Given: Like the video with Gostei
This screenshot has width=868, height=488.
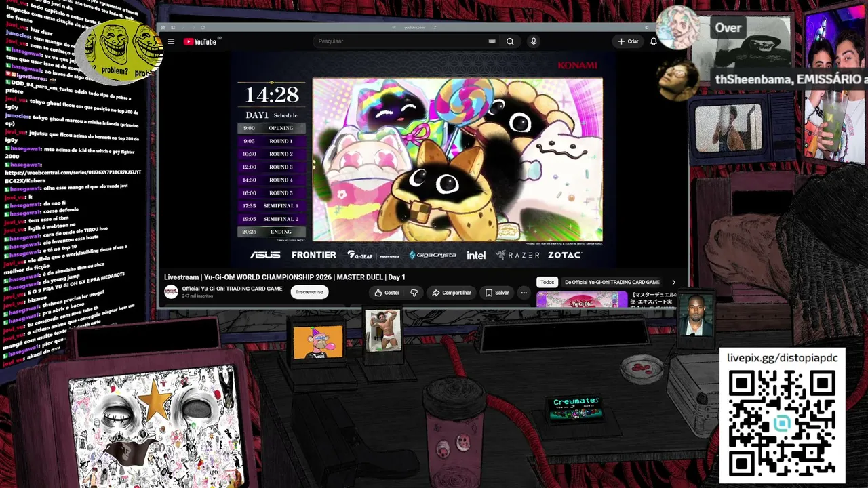Looking at the screenshot, I should pyautogui.click(x=387, y=293).
